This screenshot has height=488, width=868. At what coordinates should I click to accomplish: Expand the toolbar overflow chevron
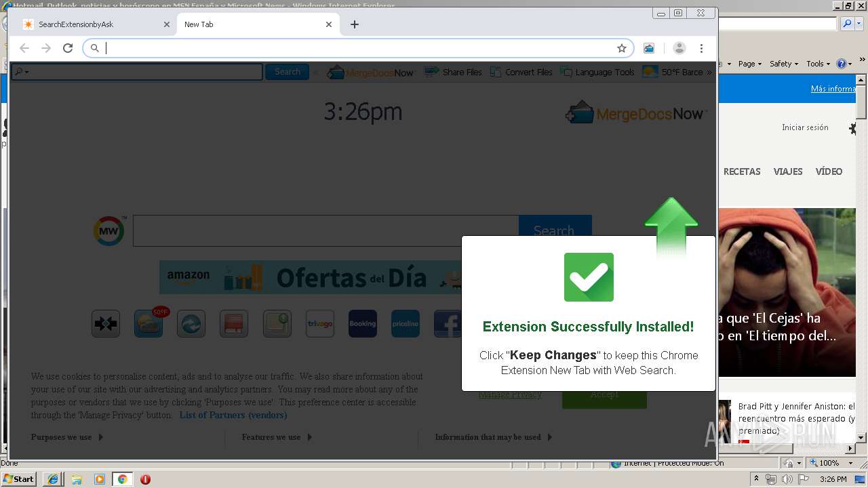(709, 72)
